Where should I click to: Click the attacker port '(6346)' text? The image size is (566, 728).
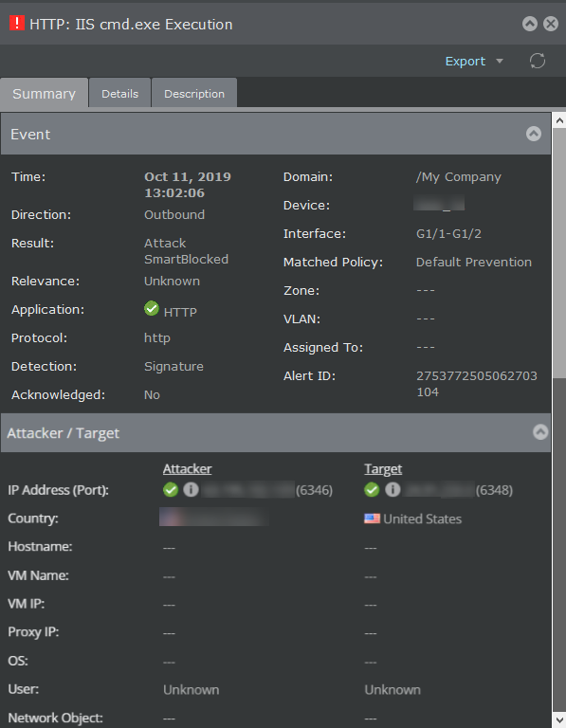(315, 490)
